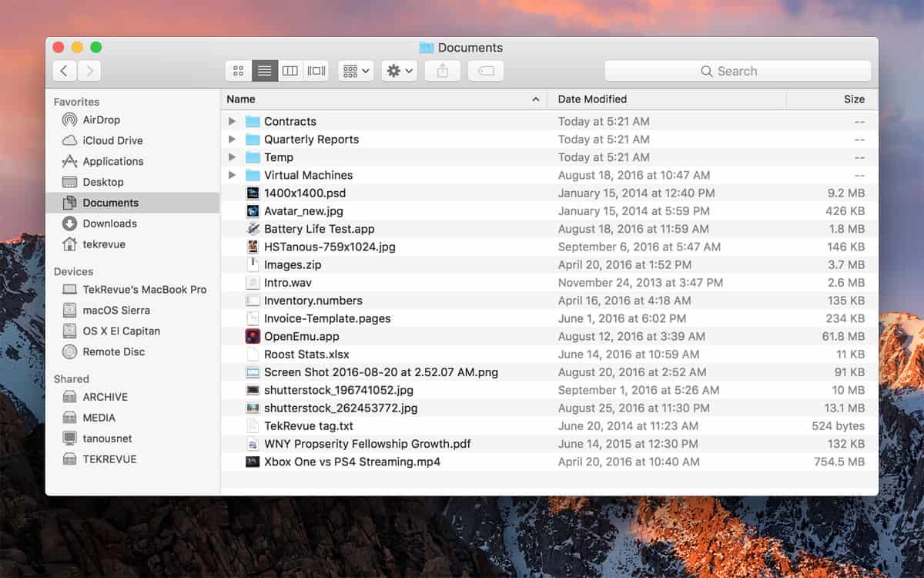Screen dimensions: 924x578
Task: Expand the Quarterly Reports folder
Action: pos(232,139)
